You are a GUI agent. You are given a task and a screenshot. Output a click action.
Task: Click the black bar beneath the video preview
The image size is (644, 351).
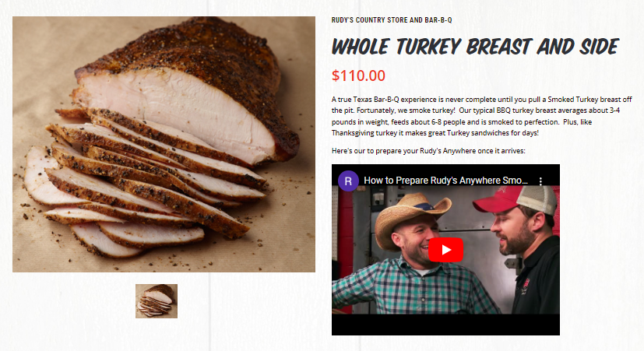(445, 325)
